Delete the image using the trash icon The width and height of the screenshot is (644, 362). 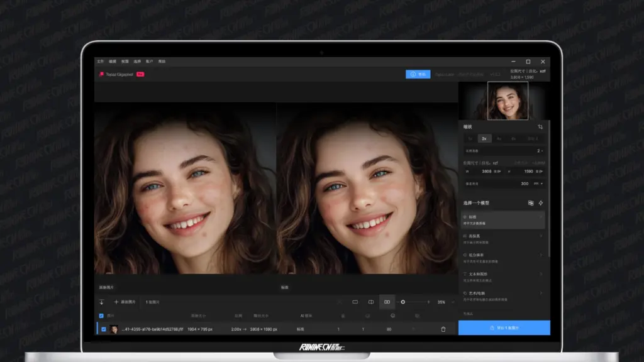444,327
